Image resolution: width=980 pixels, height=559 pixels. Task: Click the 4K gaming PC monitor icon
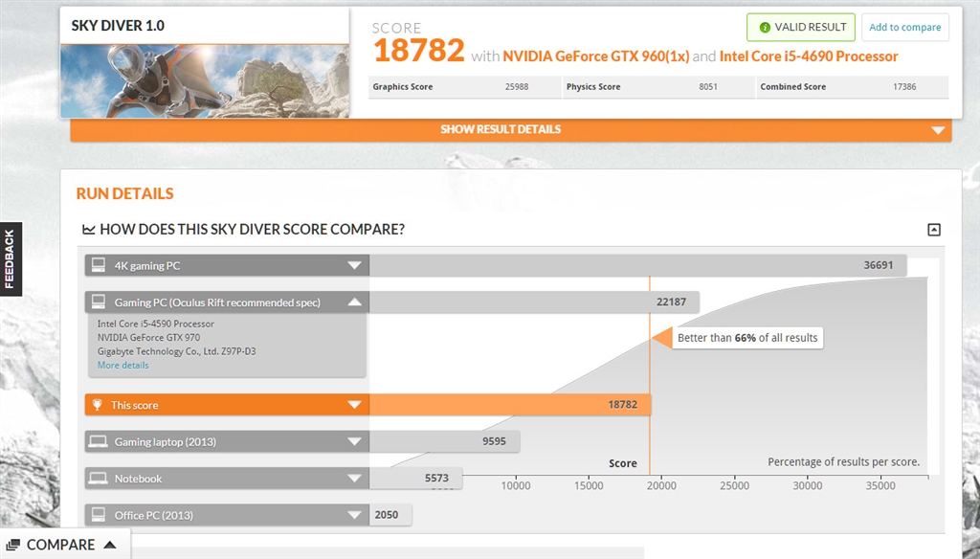(x=99, y=265)
